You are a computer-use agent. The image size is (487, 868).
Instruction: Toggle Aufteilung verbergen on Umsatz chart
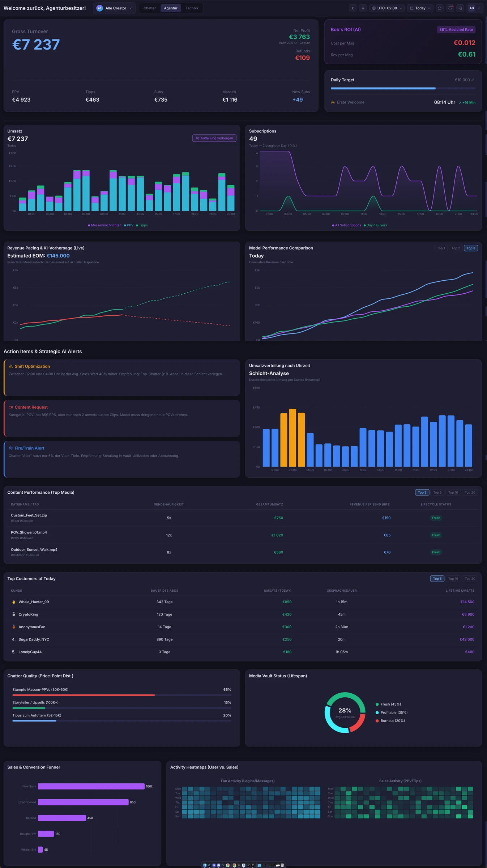click(x=214, y=138)
